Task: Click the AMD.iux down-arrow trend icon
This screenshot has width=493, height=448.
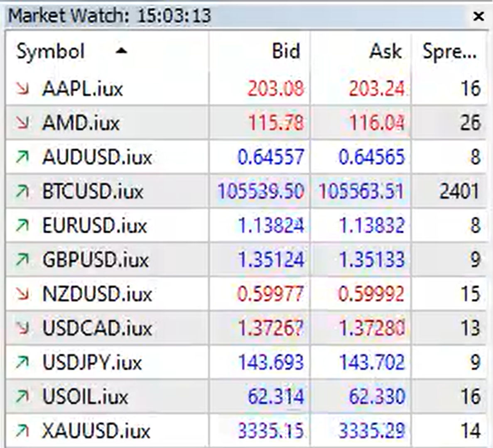Action: click(22, 122)
